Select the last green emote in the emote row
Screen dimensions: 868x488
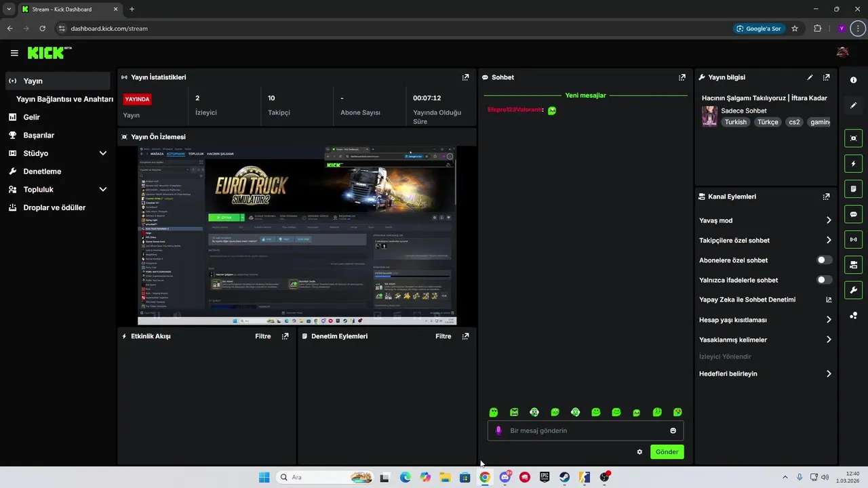click(x=677, y=412)
